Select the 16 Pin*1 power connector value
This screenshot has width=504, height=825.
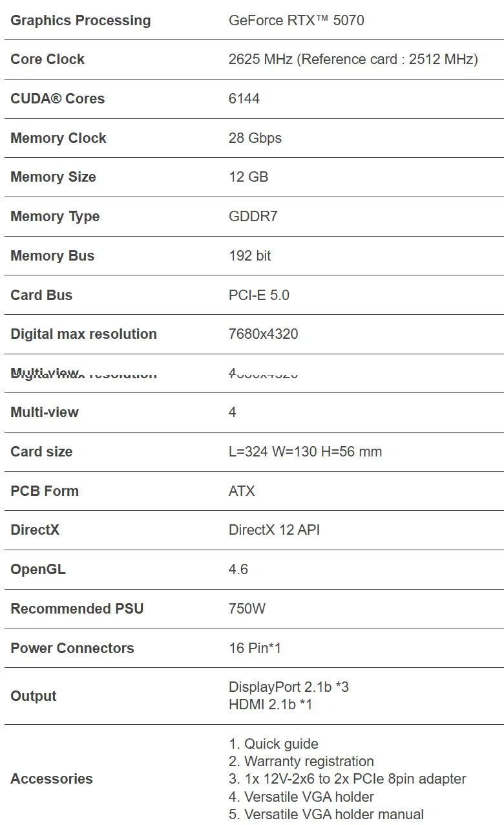[255, 648]
